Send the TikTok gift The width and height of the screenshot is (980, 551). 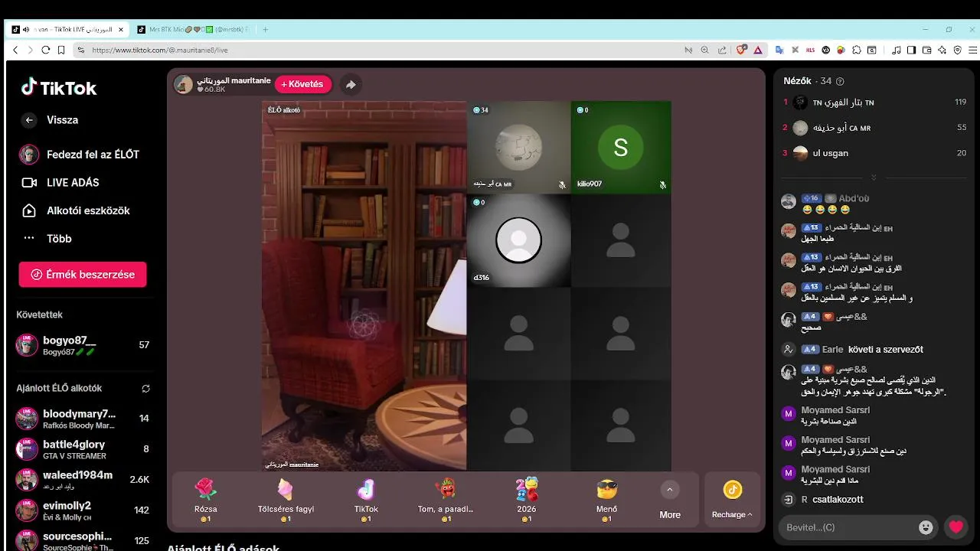366,498
